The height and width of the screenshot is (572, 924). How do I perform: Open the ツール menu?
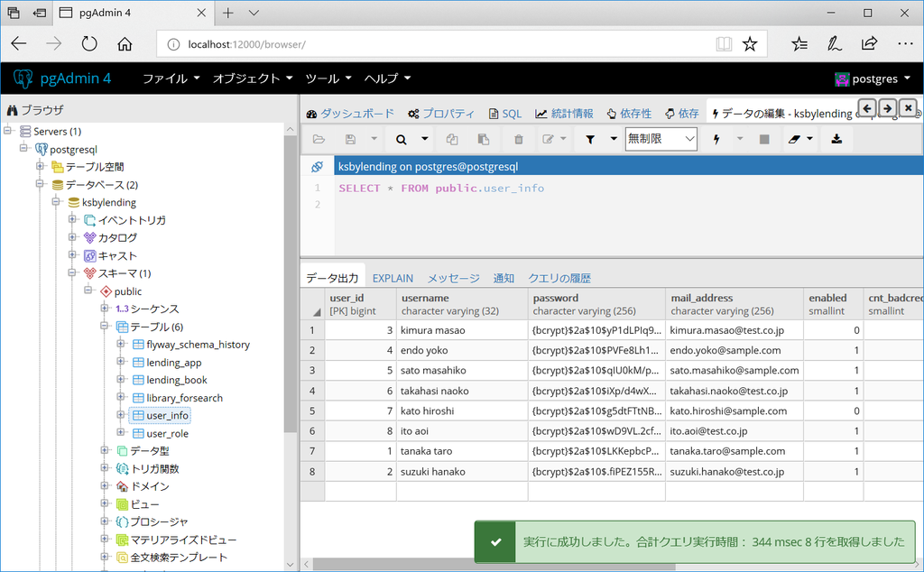328,78
